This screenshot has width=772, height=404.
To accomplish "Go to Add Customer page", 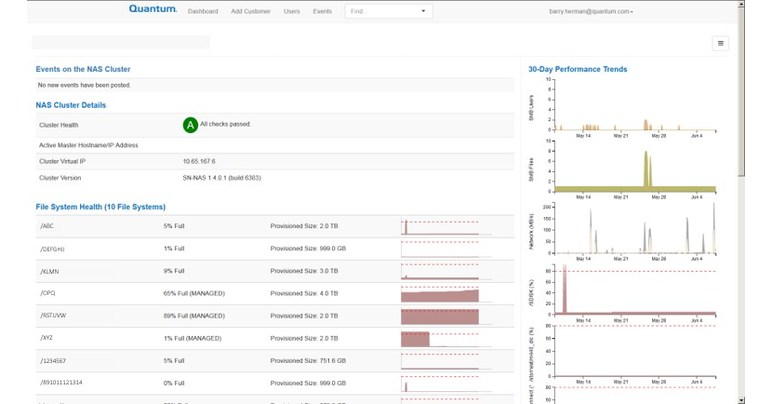I will pos(250,11).
